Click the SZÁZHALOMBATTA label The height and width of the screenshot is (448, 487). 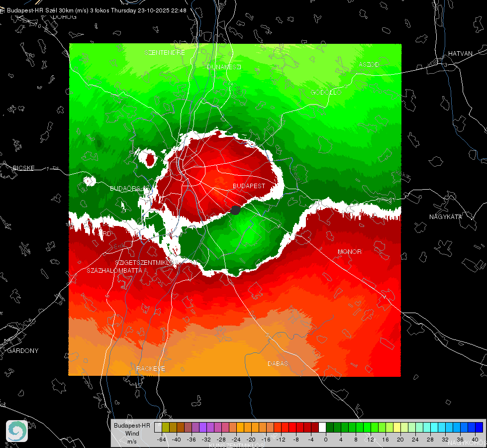pos(114,270)
